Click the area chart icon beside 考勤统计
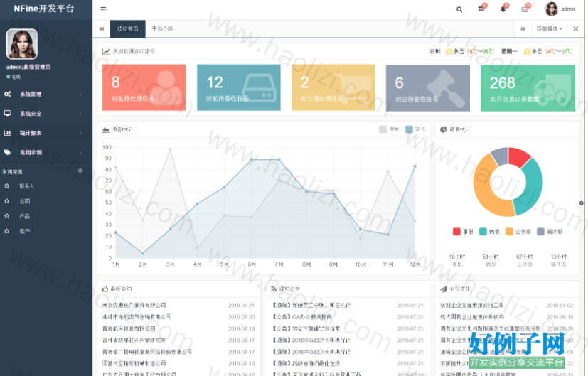 (x=106, y=129)
